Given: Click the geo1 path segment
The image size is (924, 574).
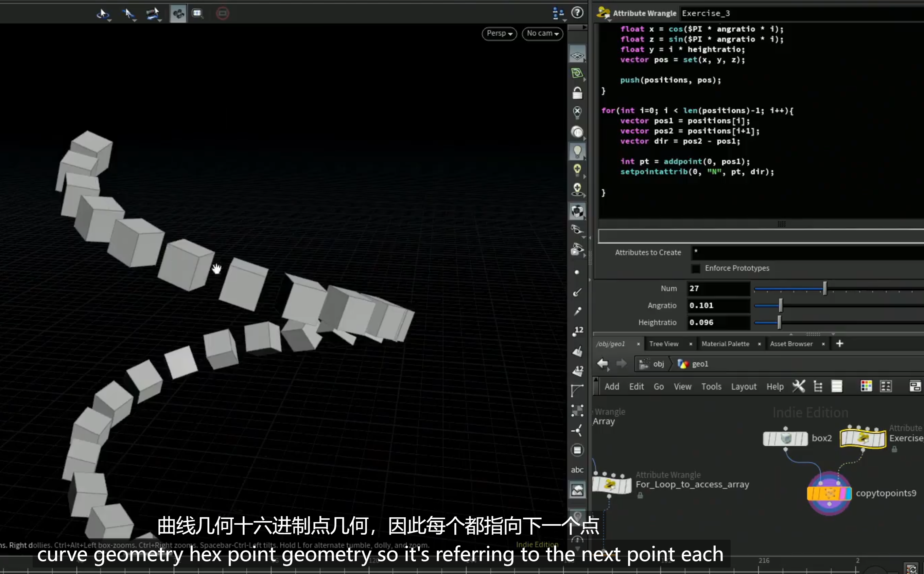Looking at the screenshot, I should (694, 364).
